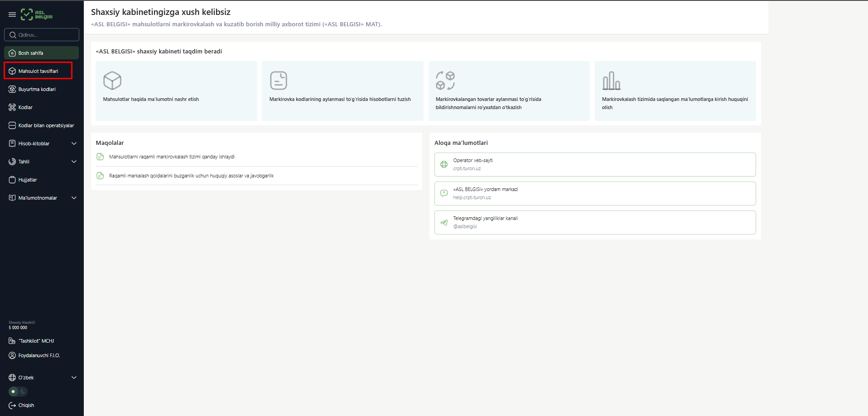Expand the Ma'lumotnomalar menu section
Image resolution: width=868 pixels, height=416 pixels.
74,198
